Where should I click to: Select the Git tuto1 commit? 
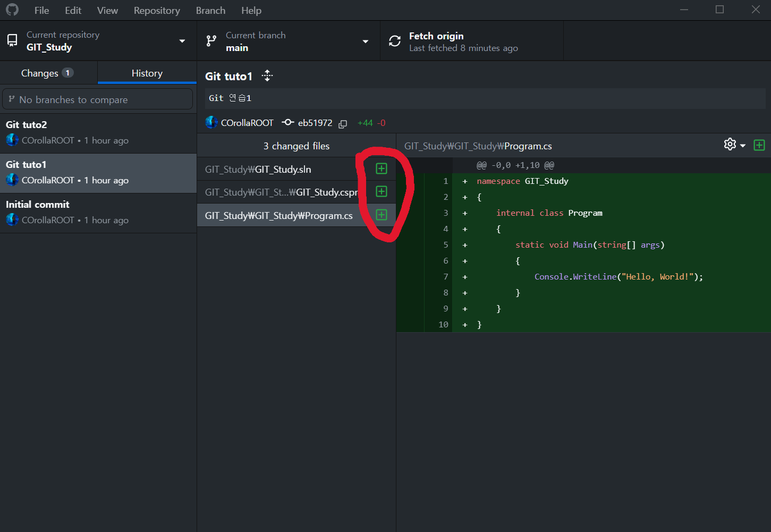click(98, 173)
